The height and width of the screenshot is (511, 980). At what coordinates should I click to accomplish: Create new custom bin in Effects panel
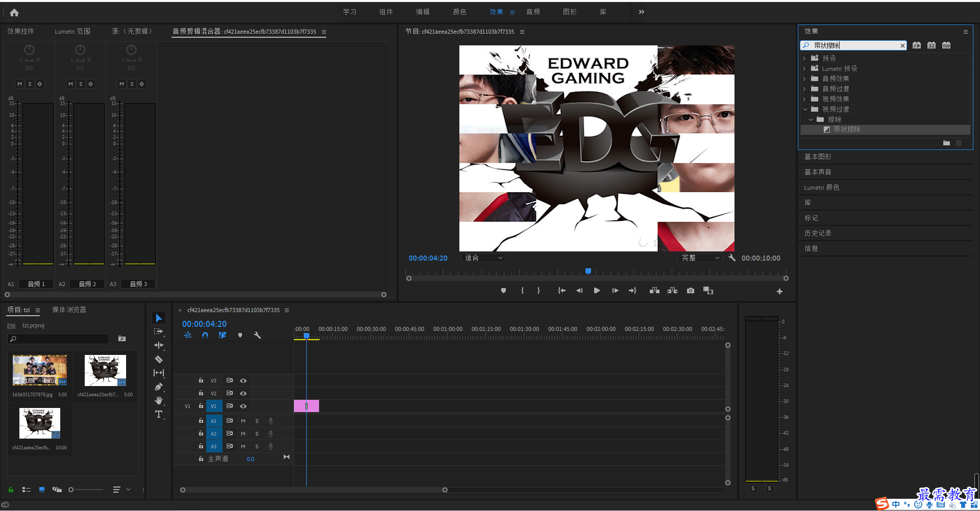946,143
